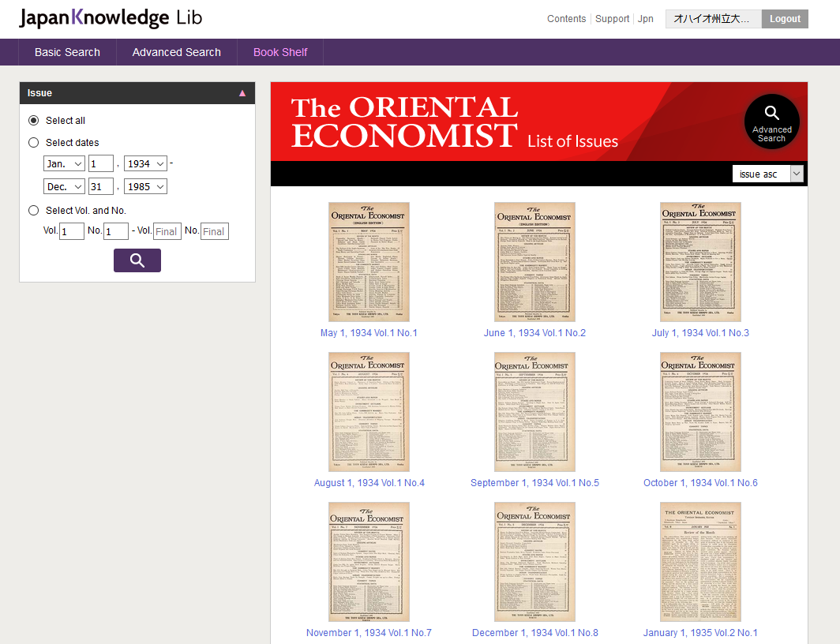The width and height of the screenshot is (840, 644).
Task: Go to Contents link in header
Action: pyautogui.click(x=566, y=19)
